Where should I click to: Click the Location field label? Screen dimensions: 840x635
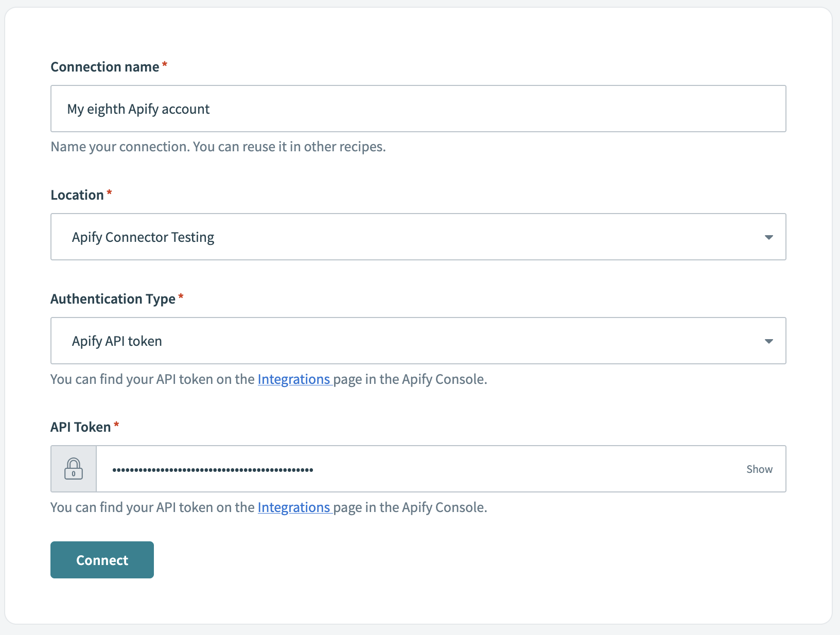pos(78,195)
